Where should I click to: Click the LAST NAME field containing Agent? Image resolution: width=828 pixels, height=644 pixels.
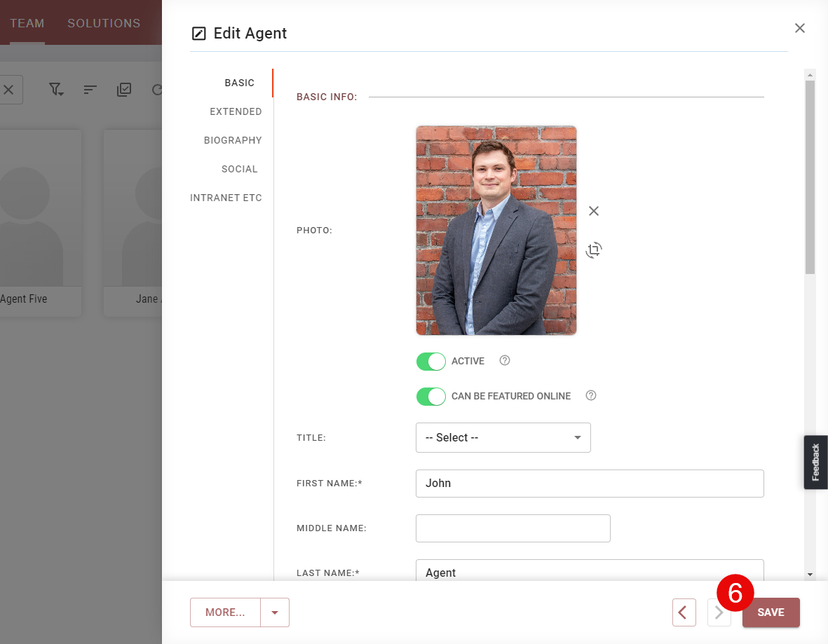(590, 570)
